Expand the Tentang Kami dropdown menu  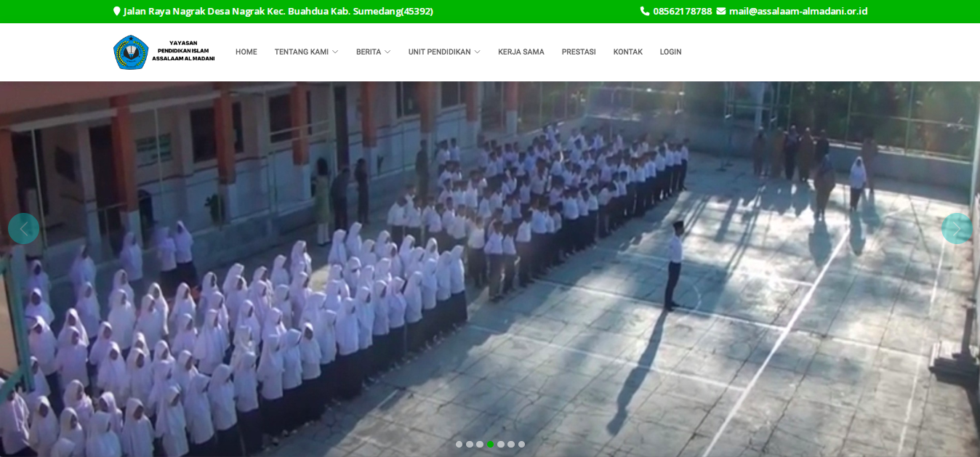[306, 52]
